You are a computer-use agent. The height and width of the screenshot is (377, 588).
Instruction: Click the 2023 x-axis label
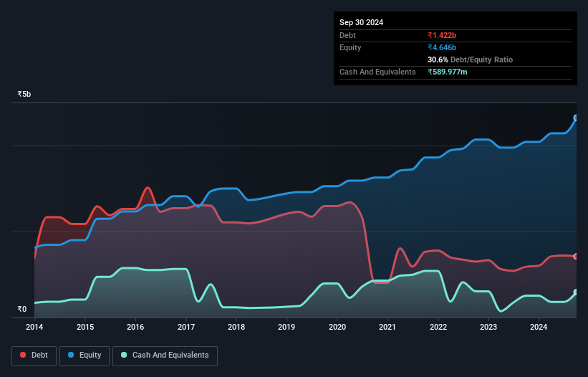488,327
